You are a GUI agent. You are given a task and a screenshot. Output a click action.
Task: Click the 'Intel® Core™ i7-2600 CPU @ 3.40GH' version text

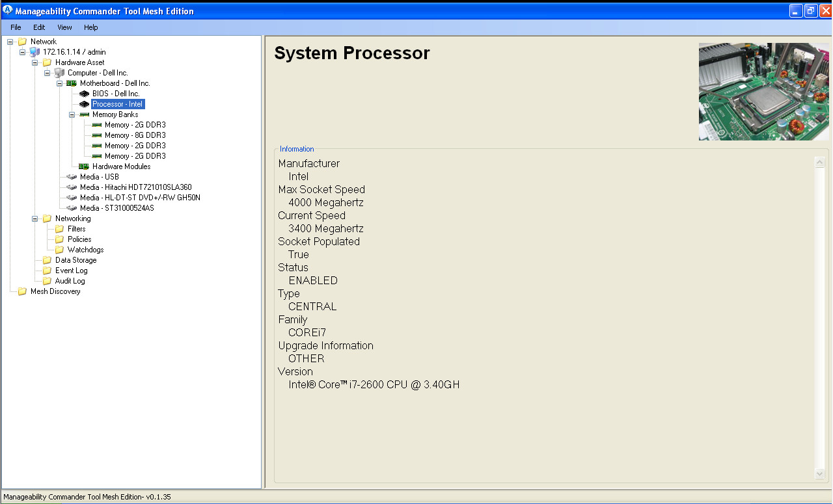[374, 384]
